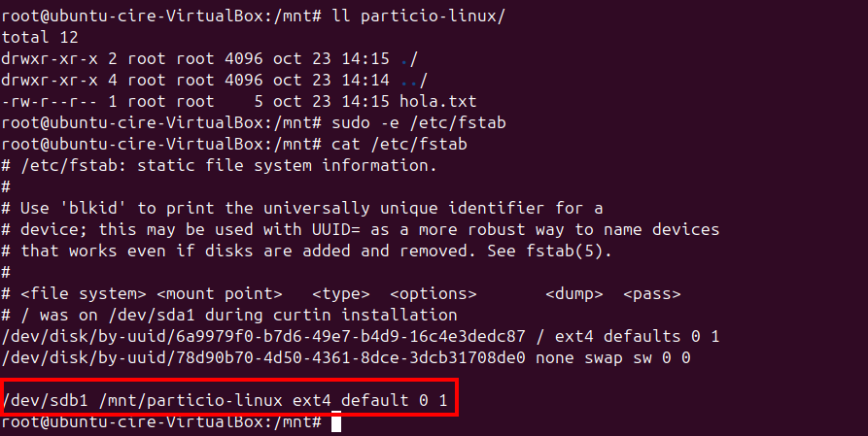Screen dimensions: 868x436
Task: Click the <pass> column header
Action: [x=652, y=293]
